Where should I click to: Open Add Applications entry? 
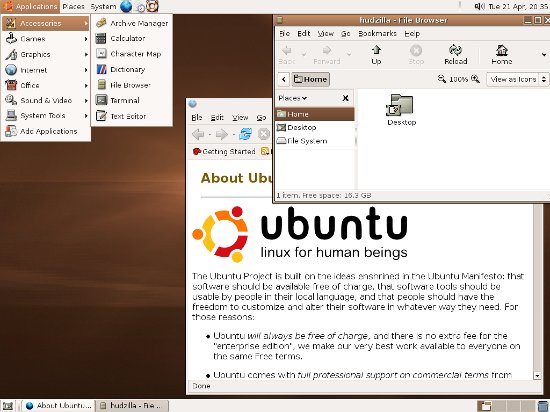tap(46, 131)
